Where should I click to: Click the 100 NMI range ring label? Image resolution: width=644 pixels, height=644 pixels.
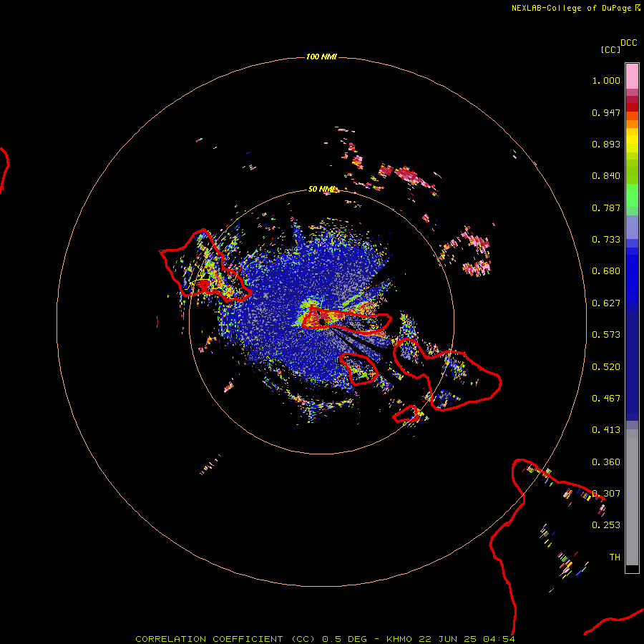pos(321,57)
